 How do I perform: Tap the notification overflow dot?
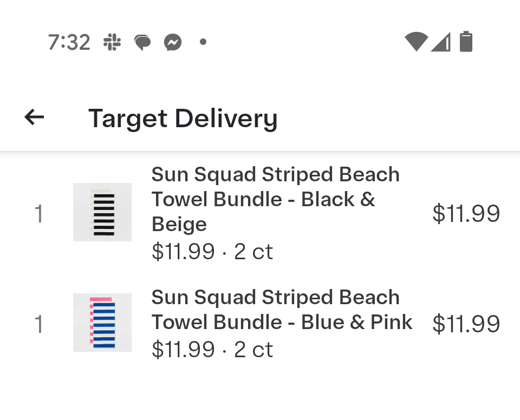coord(203,42)
